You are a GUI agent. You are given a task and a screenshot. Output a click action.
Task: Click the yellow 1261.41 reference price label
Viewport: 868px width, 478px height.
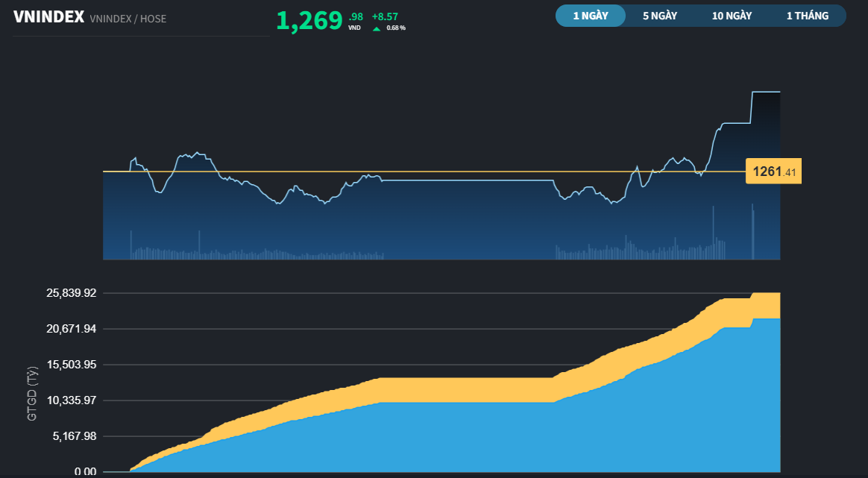point(773,172)
